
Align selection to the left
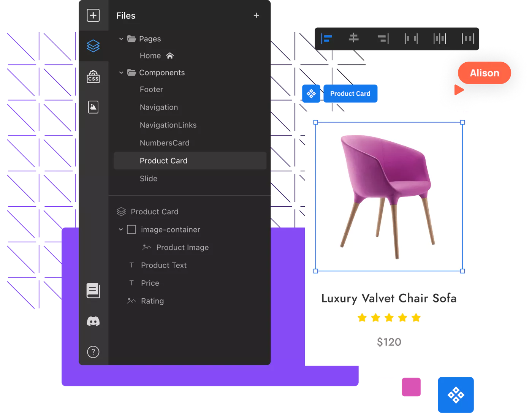tap(327, 38)
